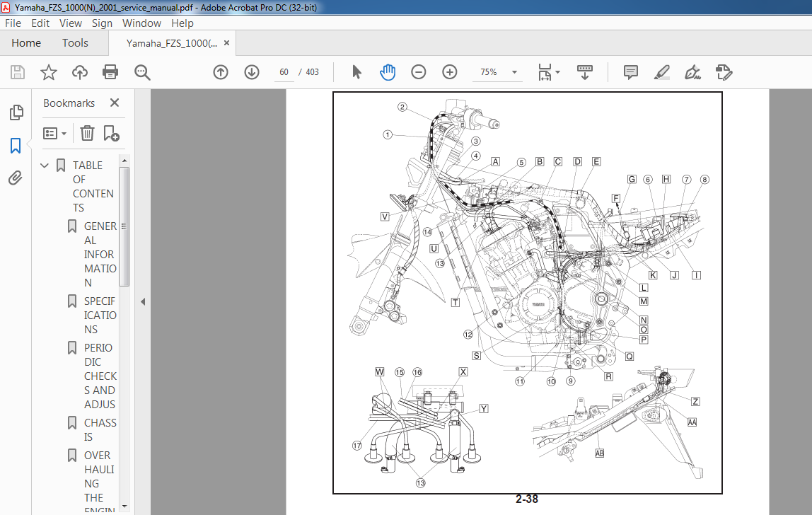Click the fit page width icon
The image size is (812, 515).
point(545,72)
